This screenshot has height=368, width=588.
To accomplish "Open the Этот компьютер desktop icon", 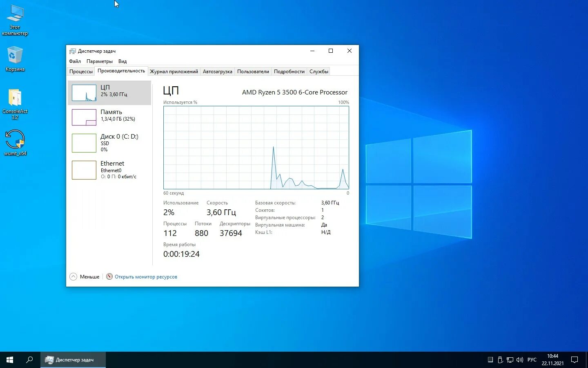I will [x=15, y=20].
